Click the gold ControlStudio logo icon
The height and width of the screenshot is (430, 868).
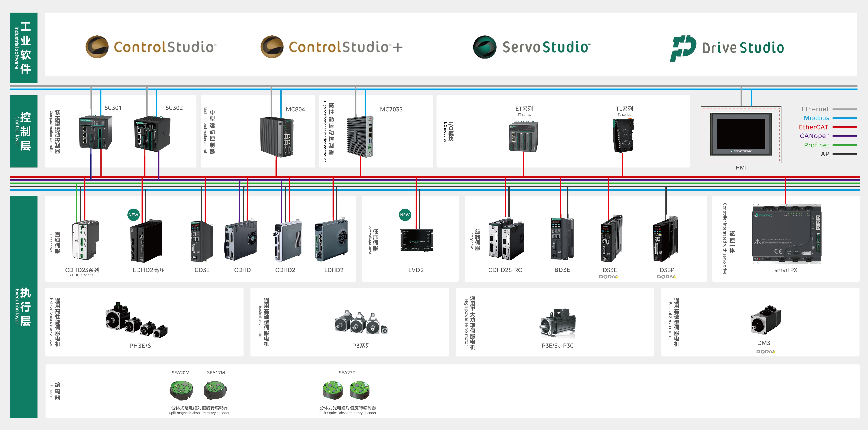click(97, 47)
